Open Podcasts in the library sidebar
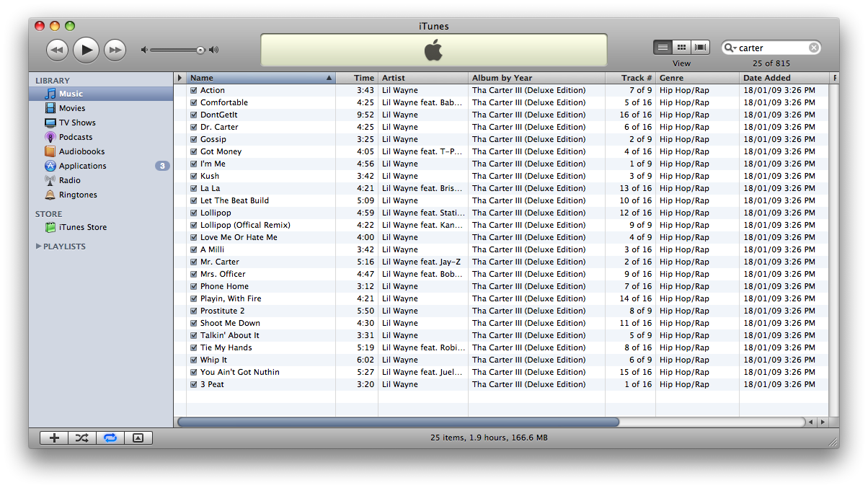The image size is (868, 488). point(75,137)
